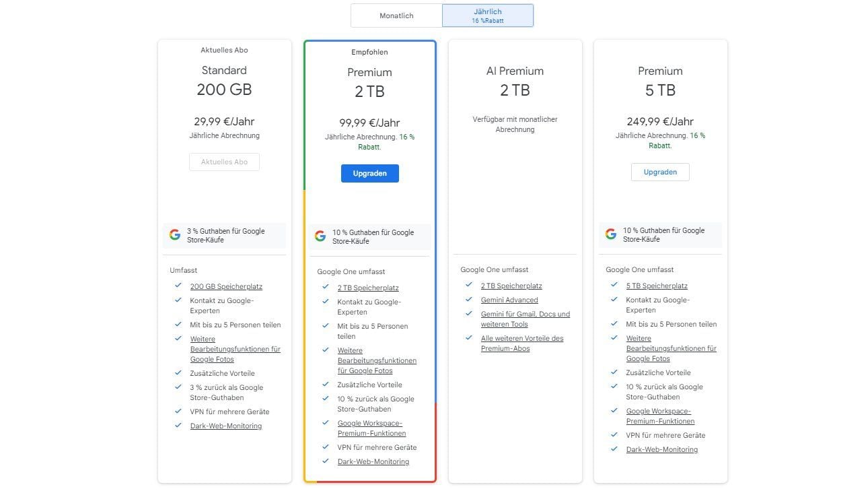The image size is (868, 491).
Task: Click Verfügbar mit monatlicher Abrechnung text
Action: pos(515,124)
